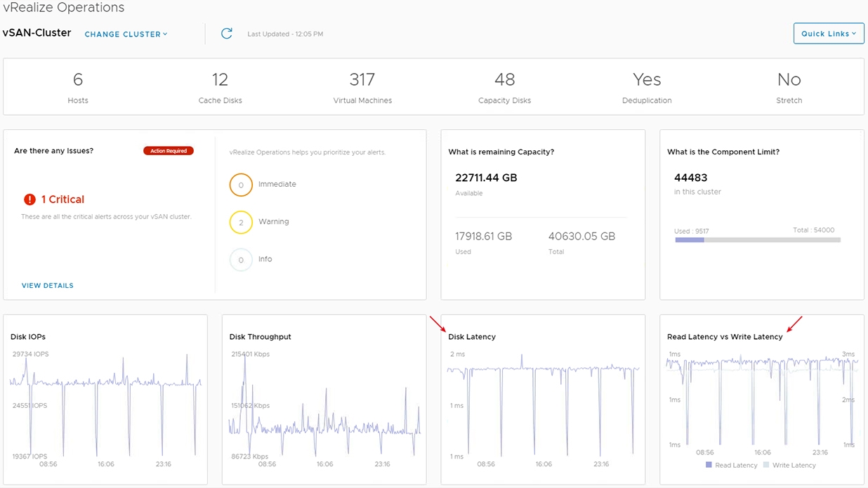Click the 2 ms Disk Latency axis label
Image resolution: width=868 pixels, height=488 pixels.
pos(457,355)
